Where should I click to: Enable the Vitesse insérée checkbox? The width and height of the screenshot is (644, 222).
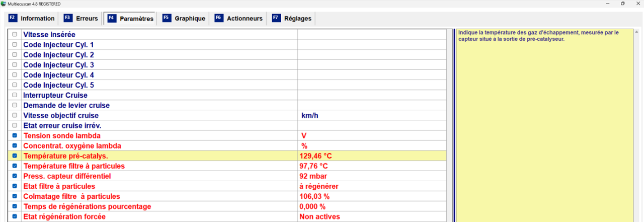click(15, 35)
